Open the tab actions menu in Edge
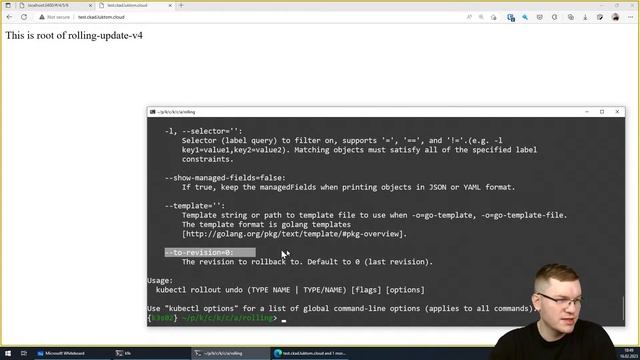 [8, 5]
